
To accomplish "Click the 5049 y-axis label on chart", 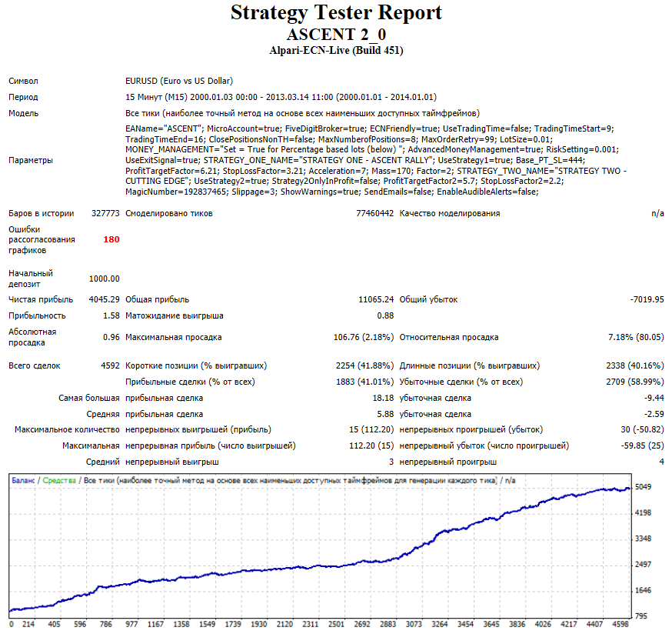I will [x=643, y=487].
